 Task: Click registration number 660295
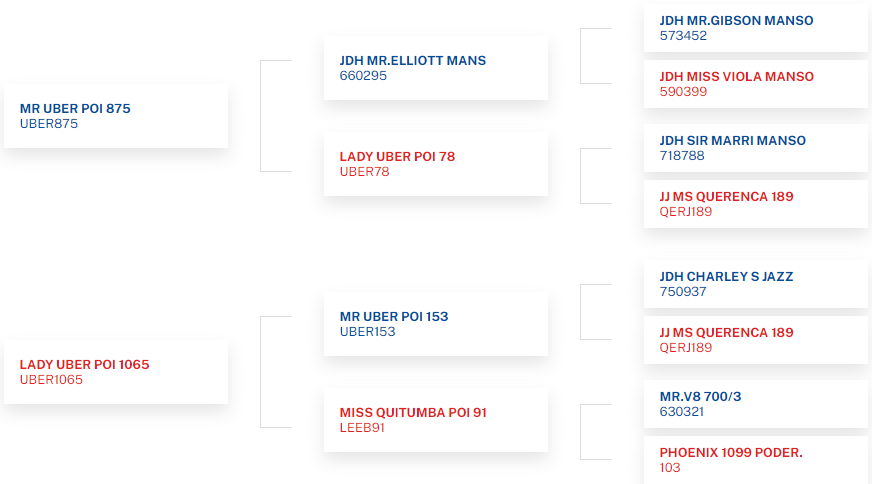tap(363, 76)
